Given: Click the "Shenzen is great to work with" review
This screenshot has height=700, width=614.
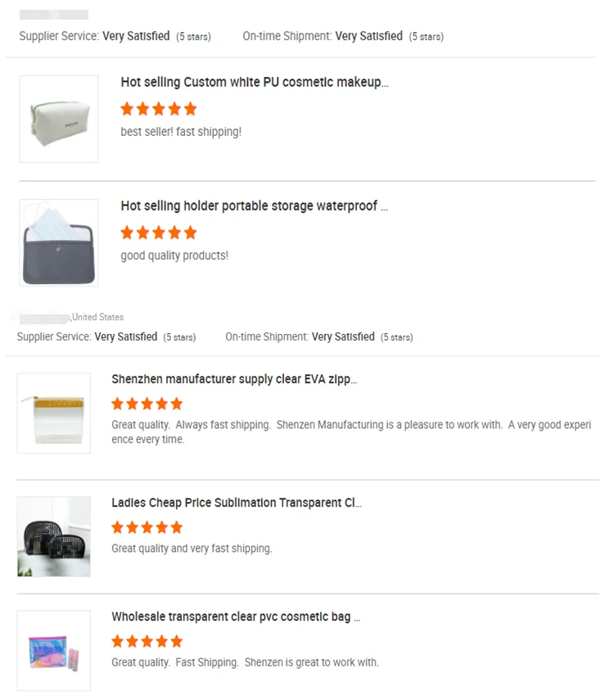Looking at the screenshot, I should pyautogui.click(x=311, y=662).
